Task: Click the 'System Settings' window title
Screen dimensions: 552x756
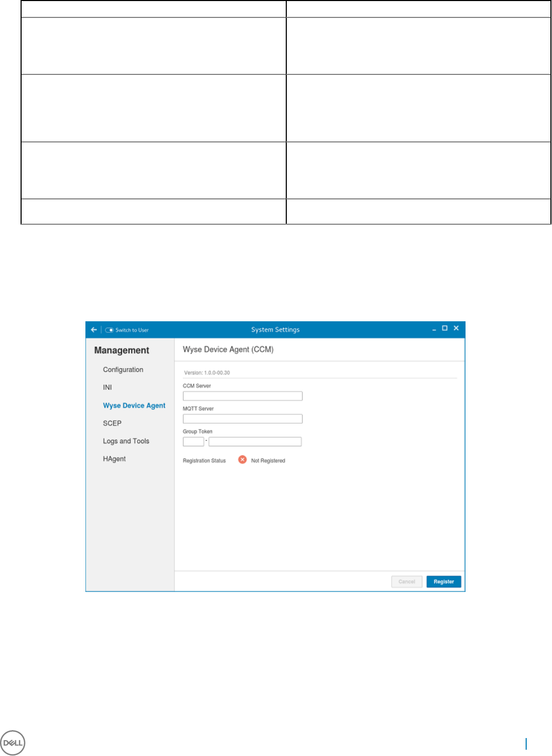Action: [275, 330]
